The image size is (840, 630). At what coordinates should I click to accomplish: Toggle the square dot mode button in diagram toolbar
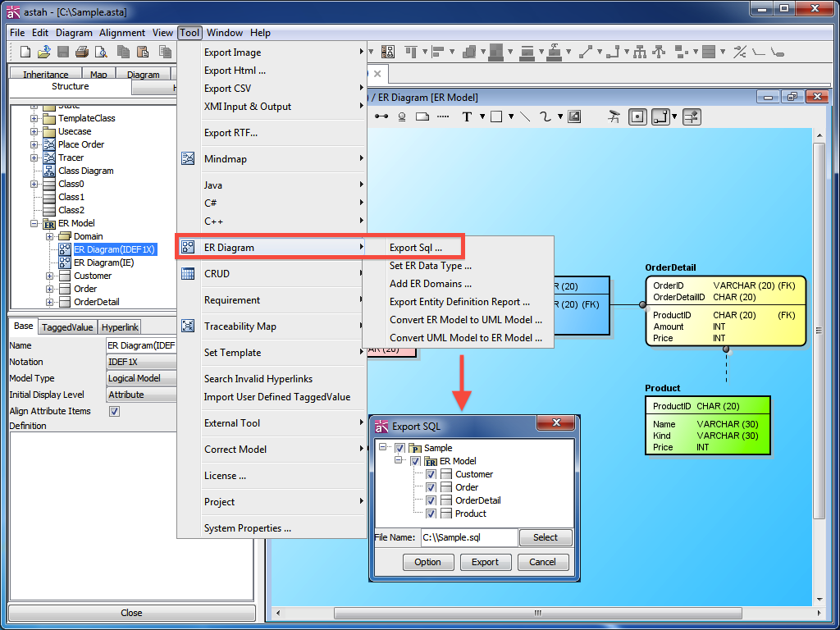[637, 116]
